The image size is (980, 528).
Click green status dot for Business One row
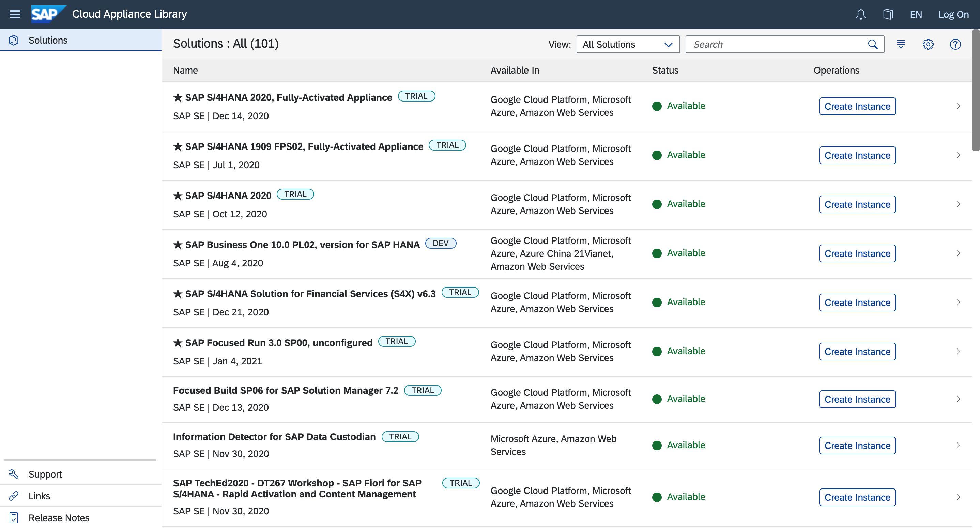(x=657, y=254)
